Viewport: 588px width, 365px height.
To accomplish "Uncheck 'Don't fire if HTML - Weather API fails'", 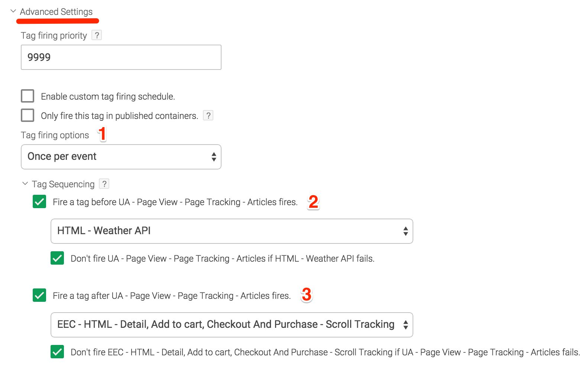I will [x=57, y=258].
